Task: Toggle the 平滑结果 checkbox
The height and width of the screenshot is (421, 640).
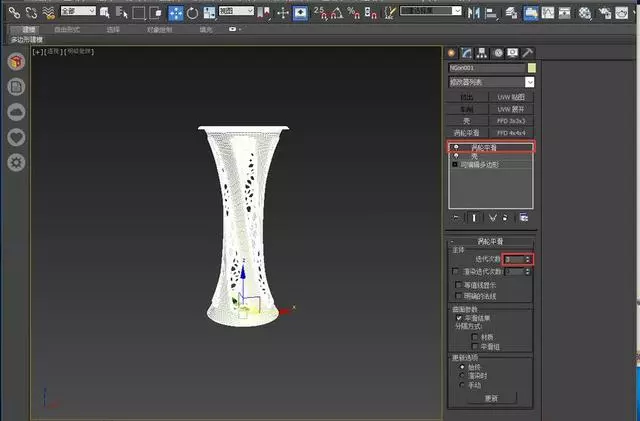Action: click(x=457, y=320)
